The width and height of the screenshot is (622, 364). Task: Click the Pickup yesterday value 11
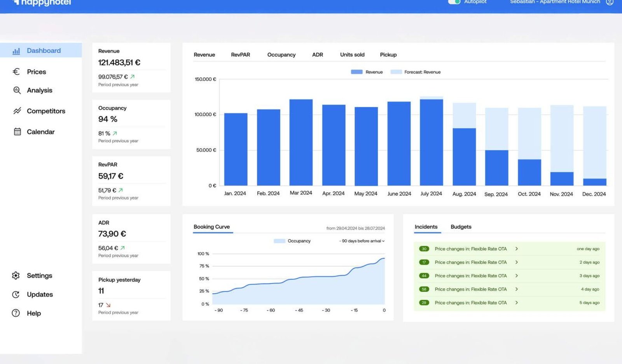click(x=101, y=291)
